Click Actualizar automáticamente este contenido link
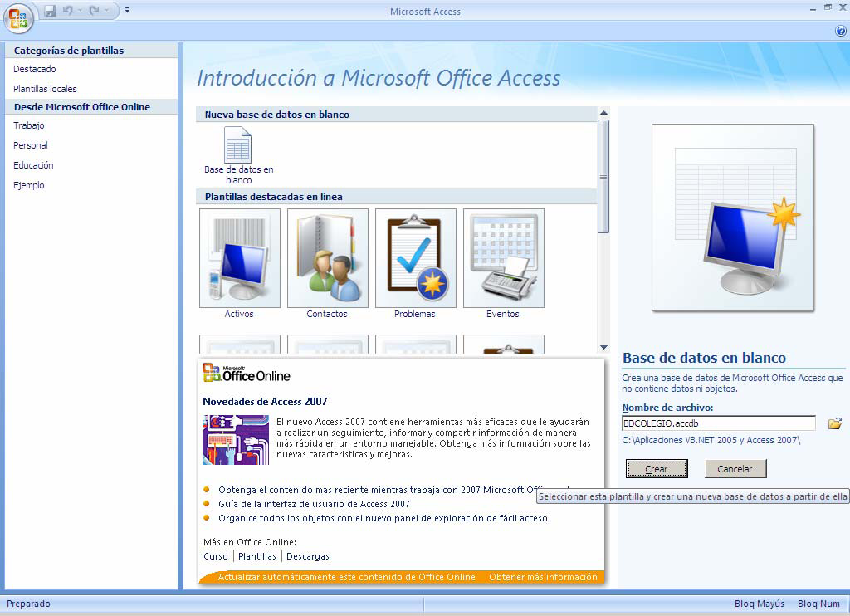The height and width of the screenshot is (616, 850). click(346, 578)
